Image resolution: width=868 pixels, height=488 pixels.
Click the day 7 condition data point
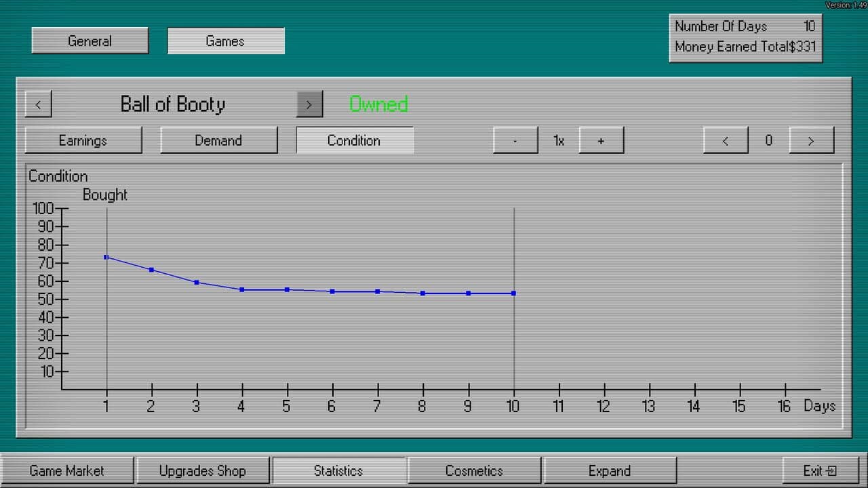click(378, 291)
